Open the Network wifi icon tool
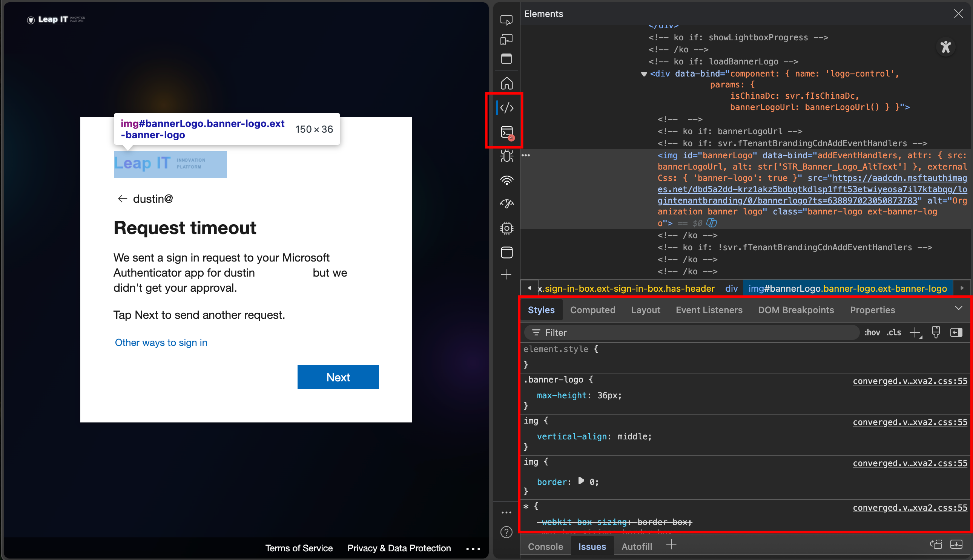Screen dimensions: 973x560 pos(506,180)
